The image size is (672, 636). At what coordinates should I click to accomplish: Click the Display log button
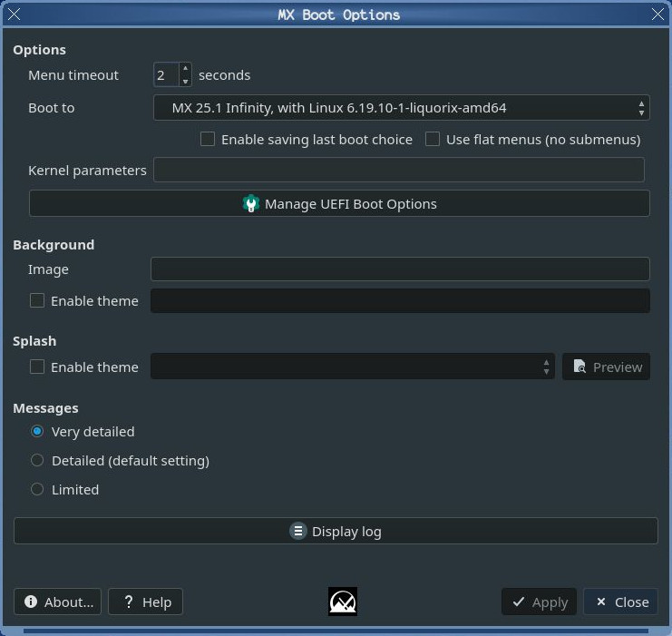(336, 531)
